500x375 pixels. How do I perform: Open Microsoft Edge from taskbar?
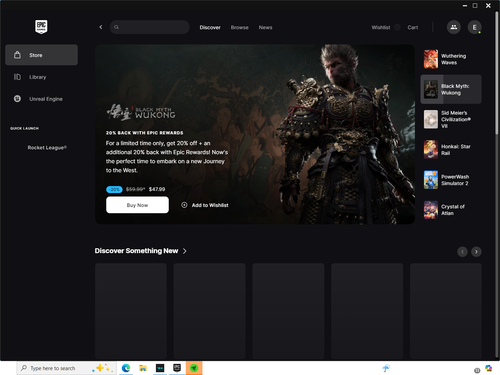(126, 368)
